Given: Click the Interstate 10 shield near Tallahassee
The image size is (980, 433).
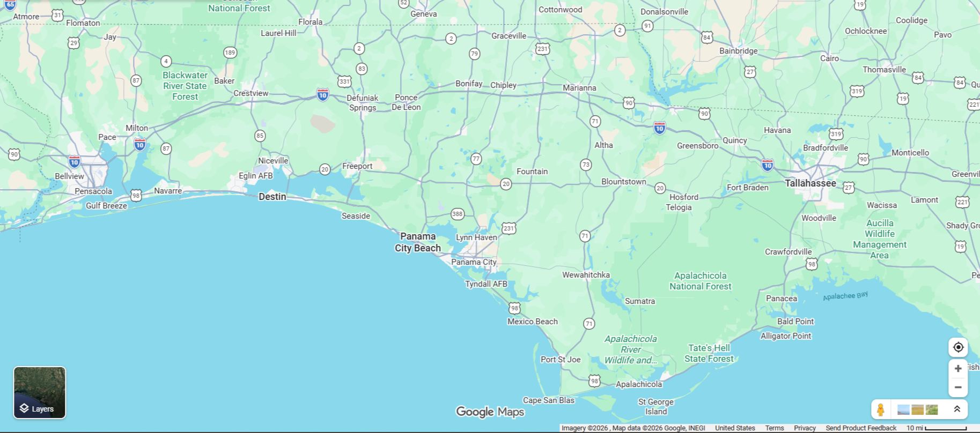Looking at the screenshot, I should 768,165.
